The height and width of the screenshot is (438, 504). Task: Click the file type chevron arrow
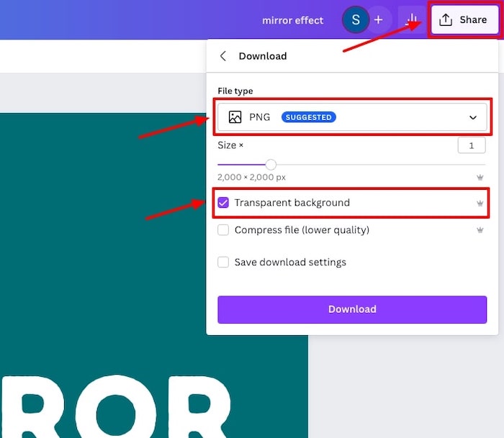click(x=473, y=117)
